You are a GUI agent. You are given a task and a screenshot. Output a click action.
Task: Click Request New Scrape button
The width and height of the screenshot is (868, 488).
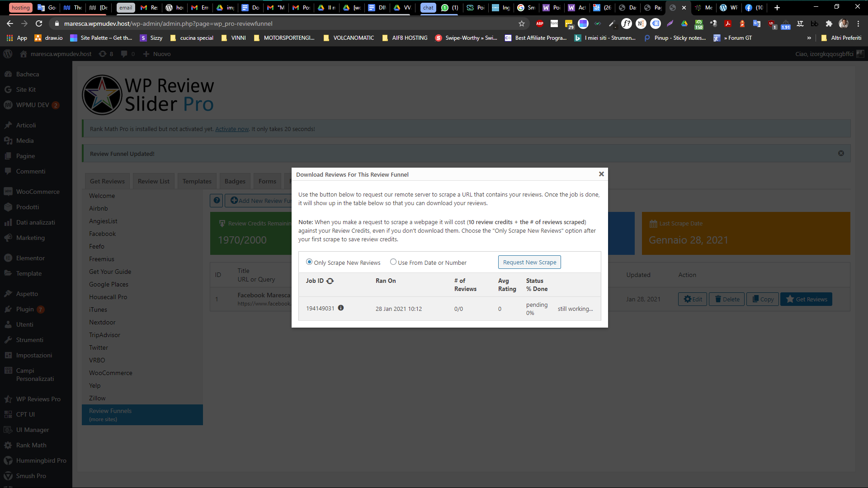click(529, 263)
